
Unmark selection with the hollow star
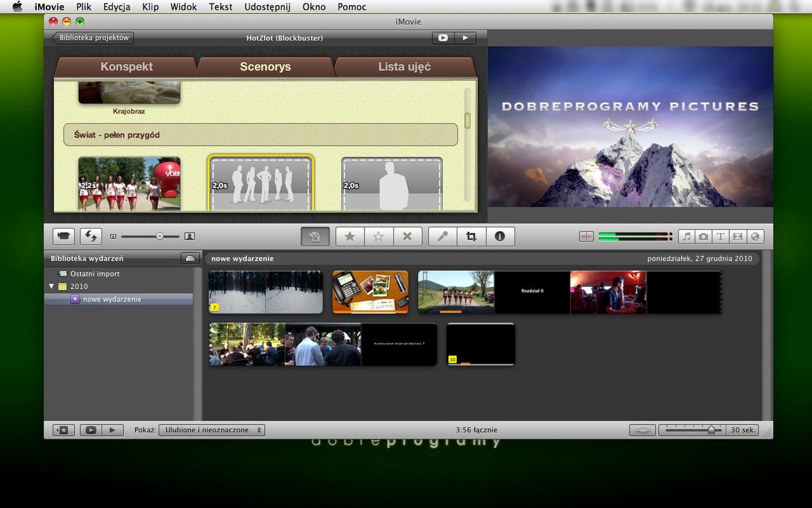379,236
